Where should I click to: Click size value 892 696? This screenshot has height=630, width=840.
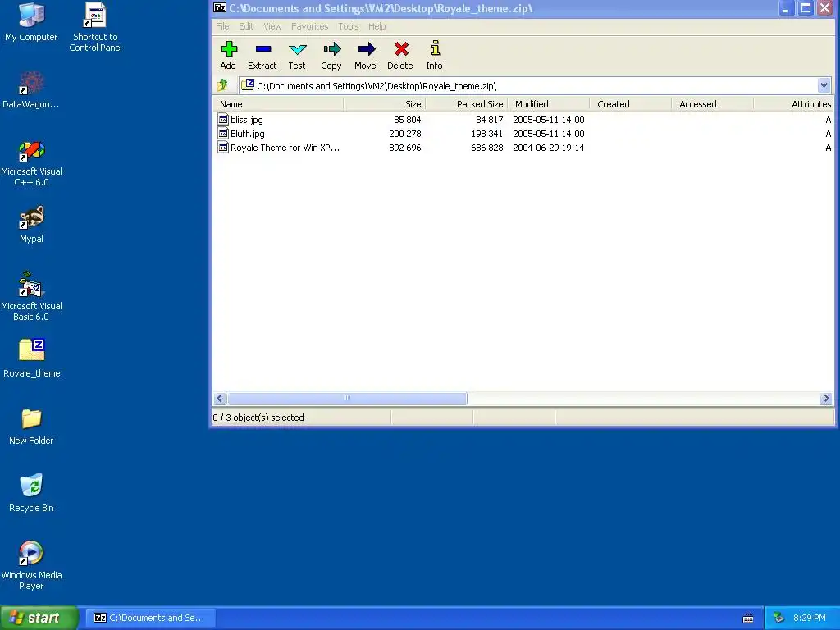pyautogui.click(x=405, y=148)
